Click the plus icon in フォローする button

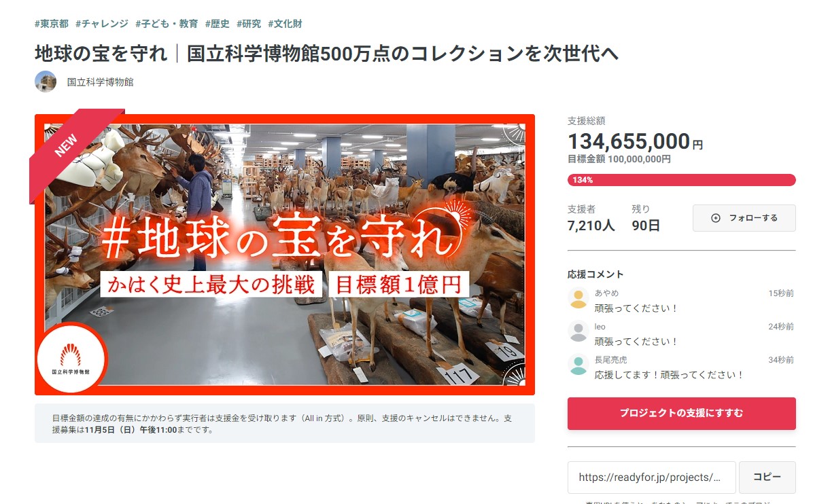click(715, 218)
